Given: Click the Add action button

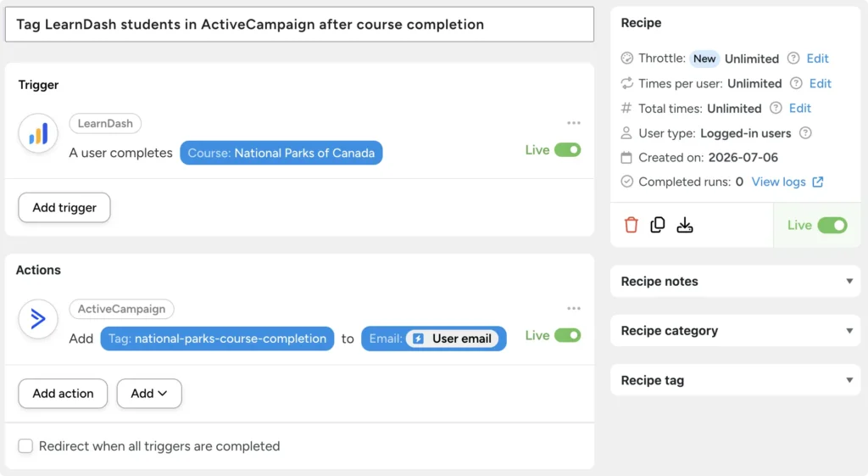Looking at the screenshot, I should click(x=63, y=394).
